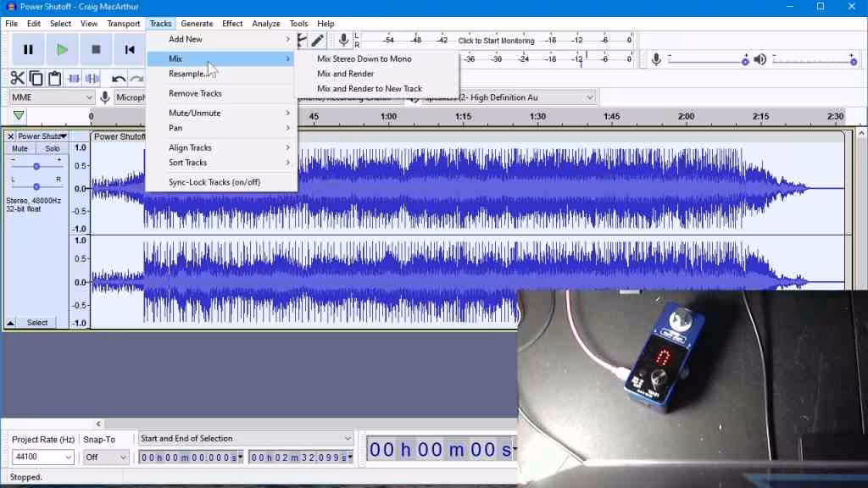Image resolution: width=868 pixels, height=488 pixels.
Task: Silence the audio selection icon
Action: [x=92, y=78]
